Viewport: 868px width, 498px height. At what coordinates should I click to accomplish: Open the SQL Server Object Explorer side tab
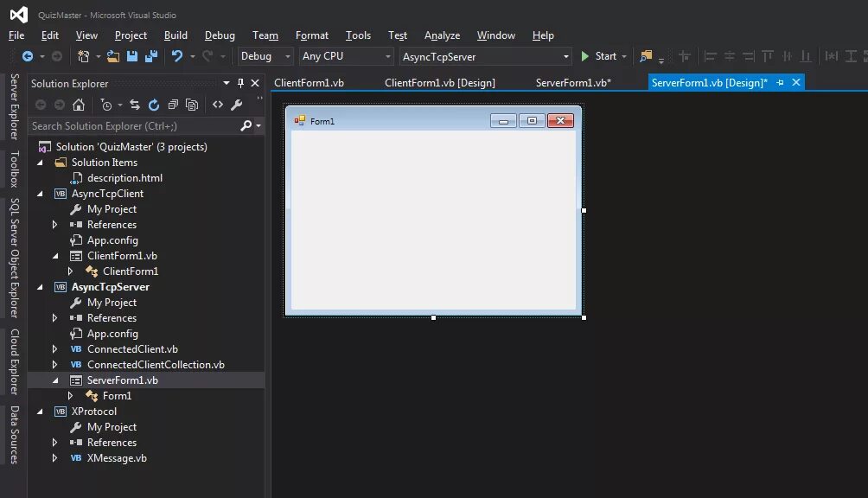click(x=15, y=258)
